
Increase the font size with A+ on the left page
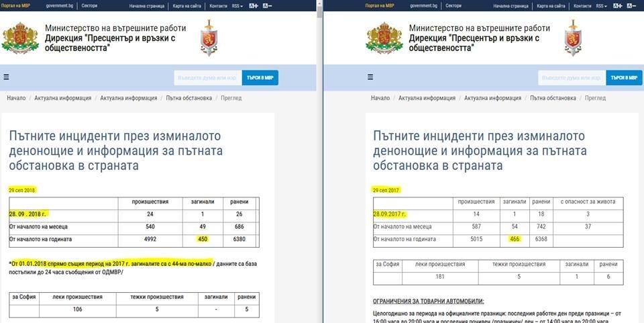(x=254, y=6)
